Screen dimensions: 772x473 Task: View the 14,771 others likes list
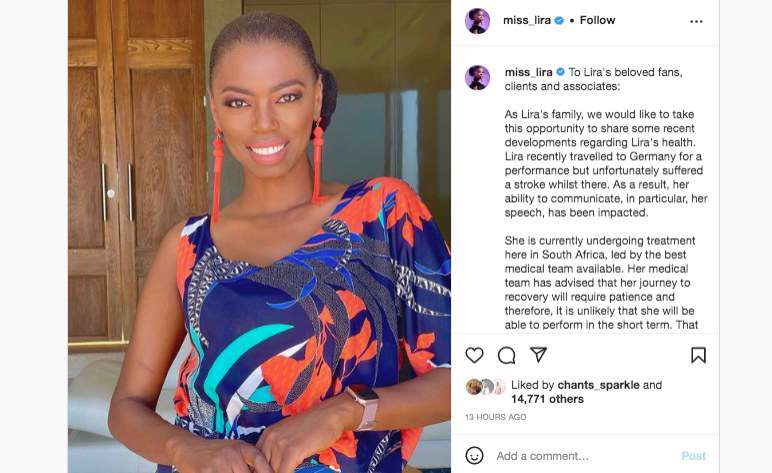(547, 399)
